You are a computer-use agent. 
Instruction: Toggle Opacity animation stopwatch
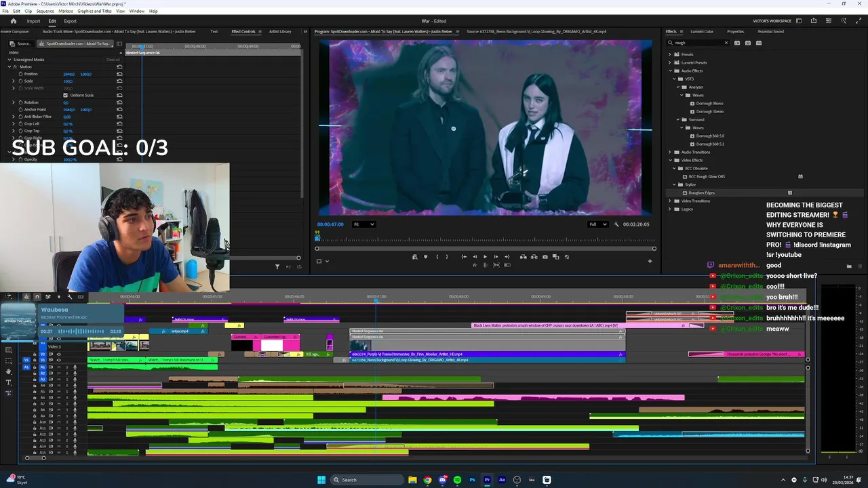pos(21,159)
